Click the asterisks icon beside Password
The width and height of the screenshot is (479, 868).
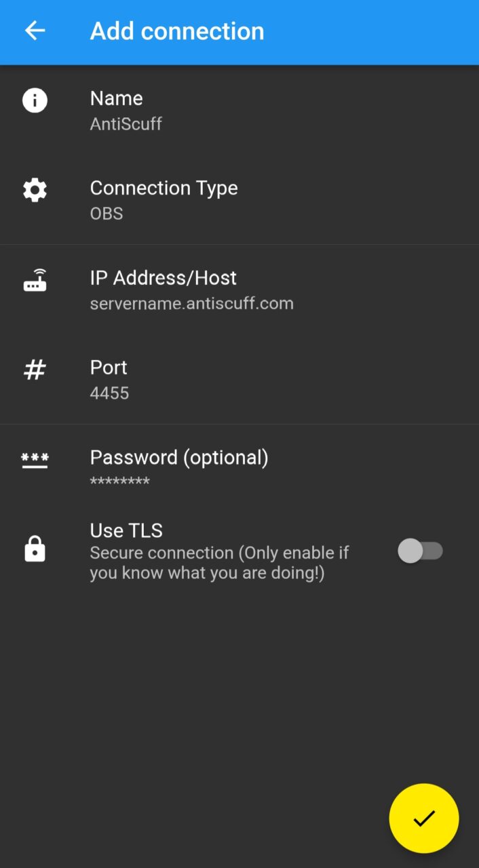point(35,460)
